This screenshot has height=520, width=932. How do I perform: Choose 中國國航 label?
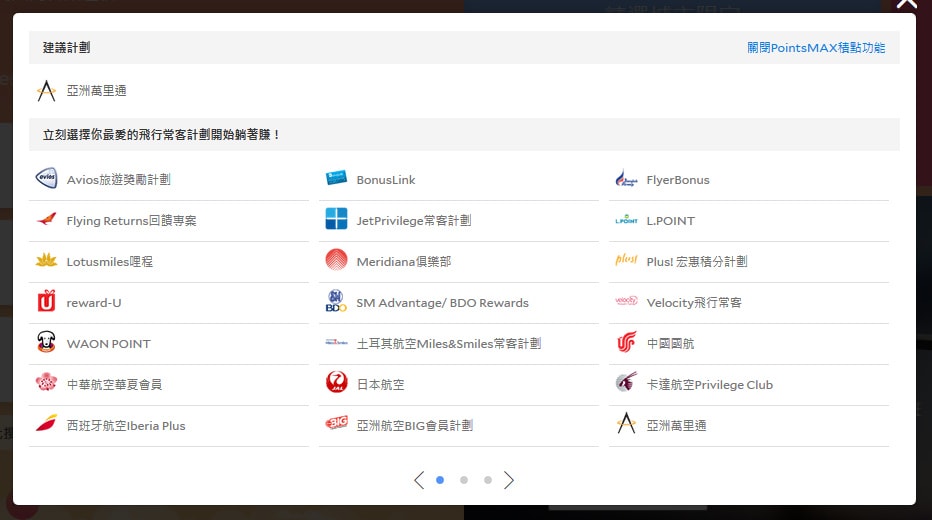click(x=670, y=343)
